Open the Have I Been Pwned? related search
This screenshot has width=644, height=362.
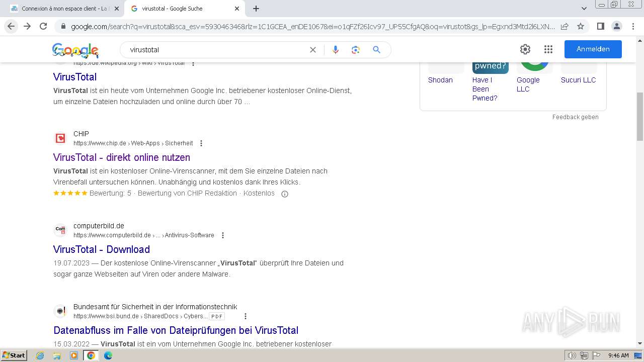point(485,89)
